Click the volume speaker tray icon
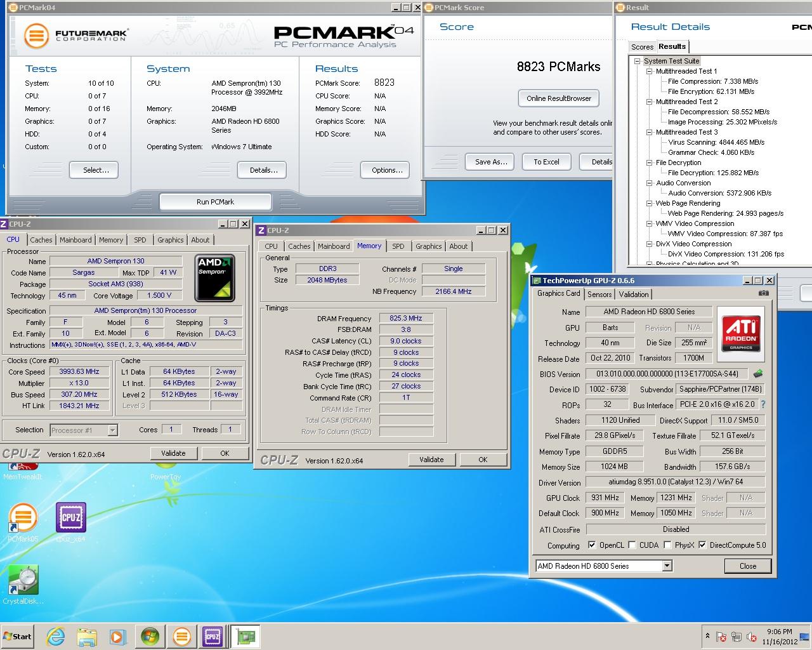 pyautogui.click(x=752, y=637)
